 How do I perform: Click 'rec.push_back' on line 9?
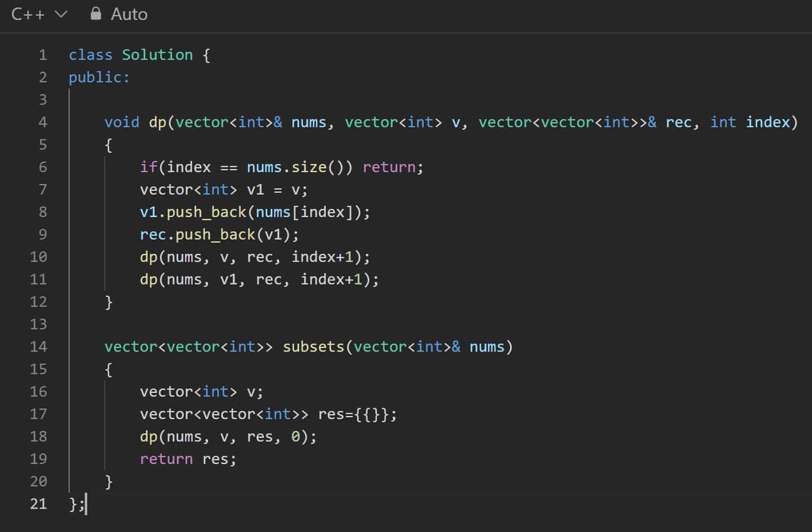pyautogui.click(x=197, y=234)
